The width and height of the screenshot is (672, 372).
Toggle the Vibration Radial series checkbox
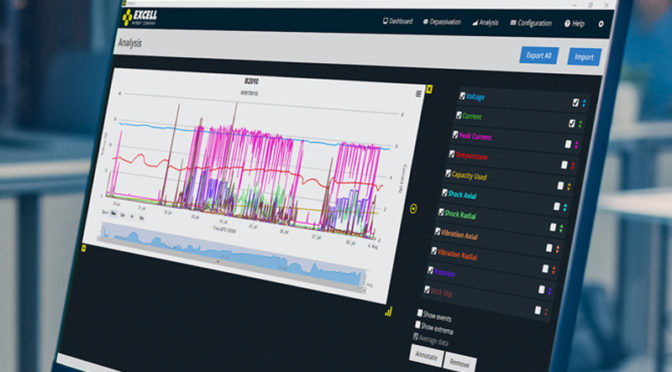click(x=434, y=251)
